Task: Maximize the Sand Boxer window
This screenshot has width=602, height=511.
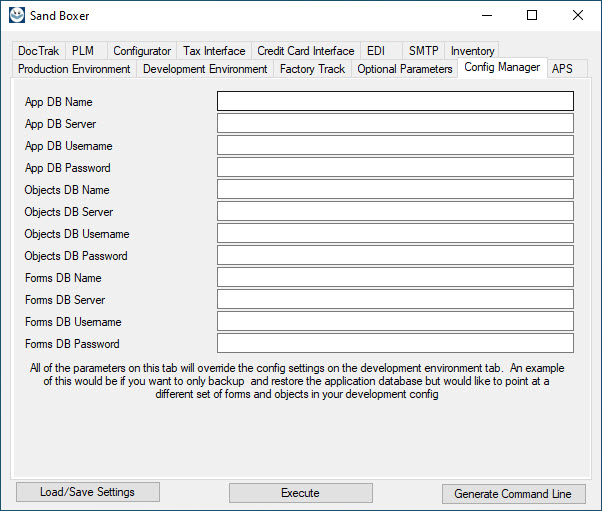Action: pos(532,15)
